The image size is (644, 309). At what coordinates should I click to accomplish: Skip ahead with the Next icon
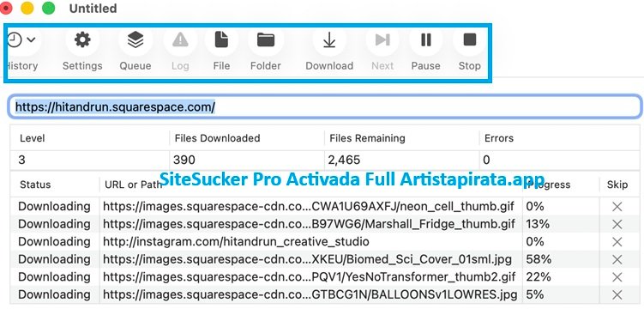click(382, 39)
